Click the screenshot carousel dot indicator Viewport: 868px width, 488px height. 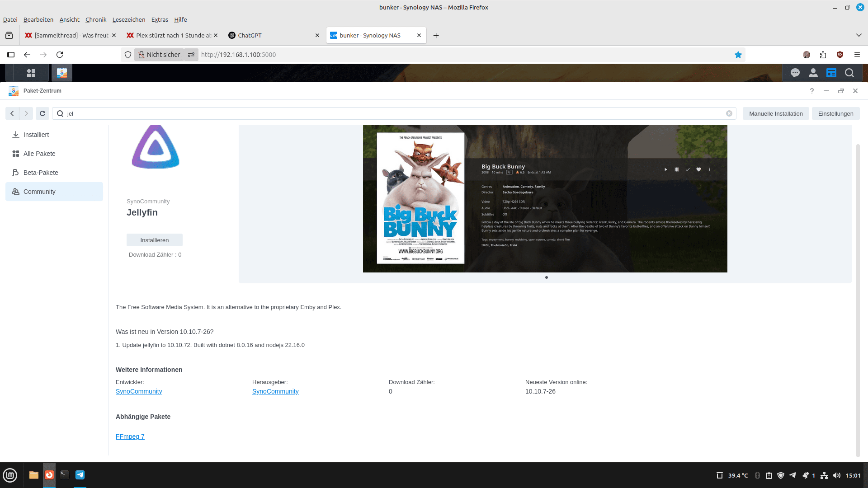click(546, 277)
